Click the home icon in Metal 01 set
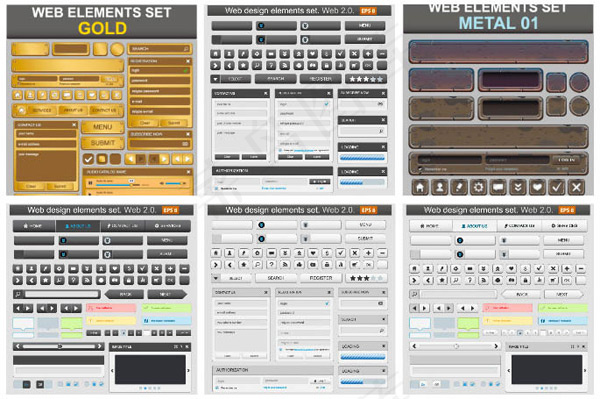The height and width of the screenshot is (399, 600). (x=420, y=187)
